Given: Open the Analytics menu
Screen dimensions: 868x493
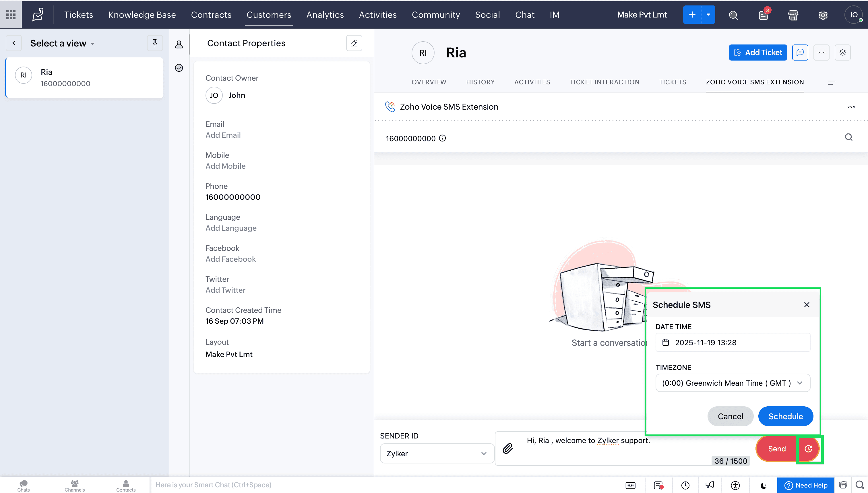Looking at the screenshot, I should 325,15.
